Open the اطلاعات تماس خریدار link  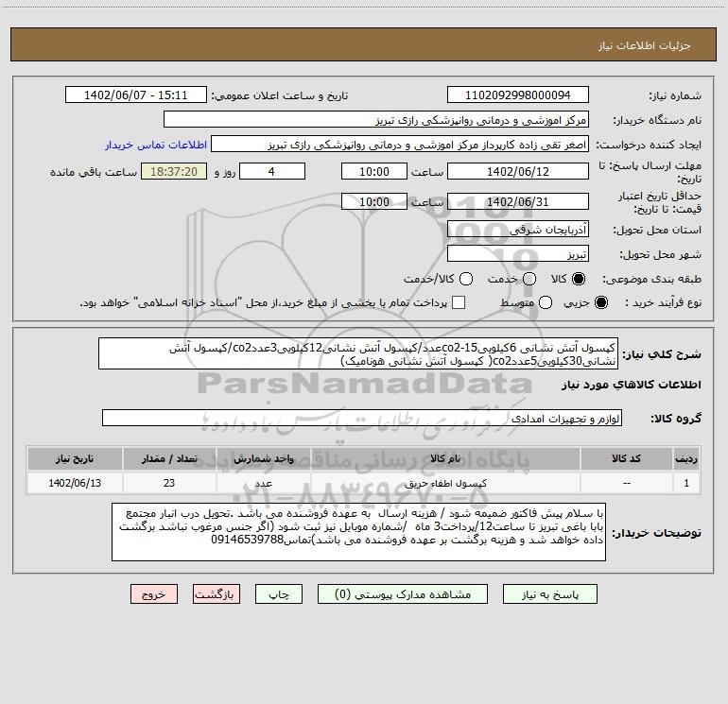point(156,145)
